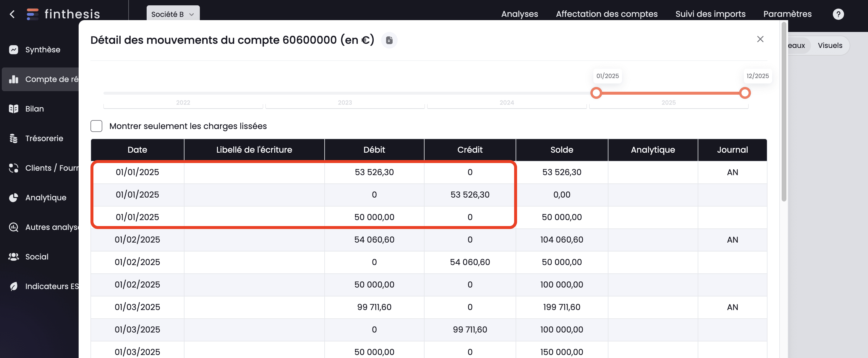
Task: Click the export file icon beside title
Action: tap(389, 41)
